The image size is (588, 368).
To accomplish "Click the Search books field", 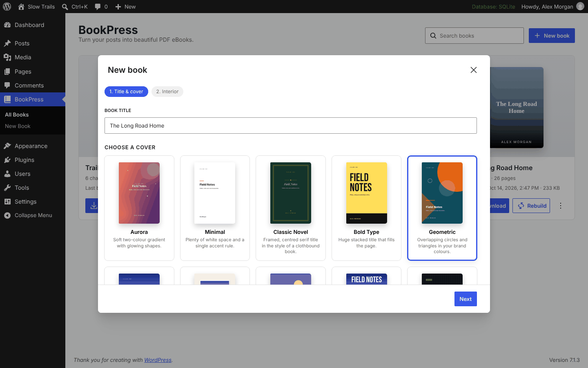I will [474, 36].
